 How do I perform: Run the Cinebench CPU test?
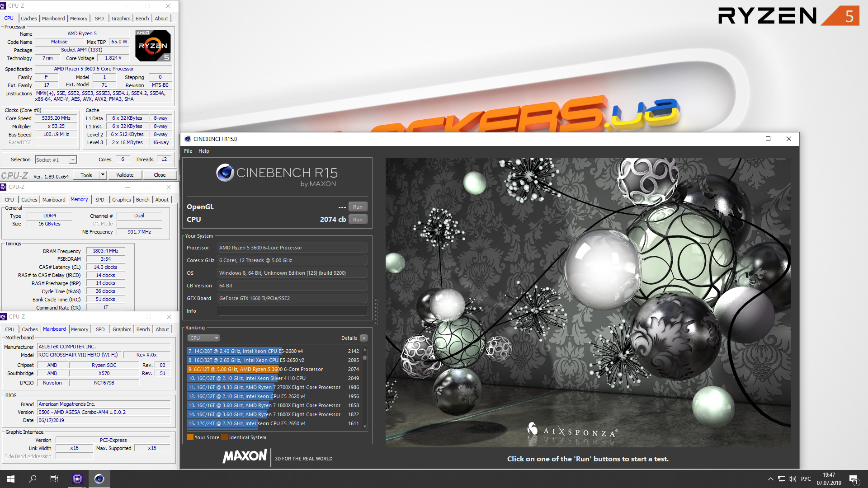tap(358, 220)
